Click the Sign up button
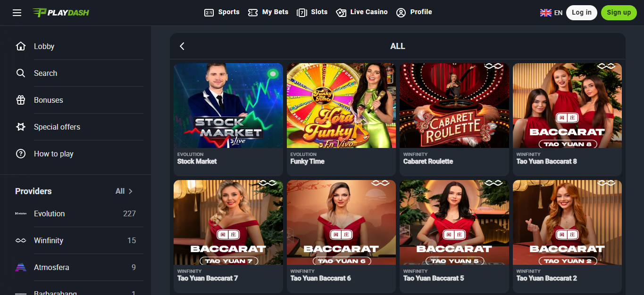Image resolution: width=644 pixels, height=295 pixels. click(x=619, y=13)
